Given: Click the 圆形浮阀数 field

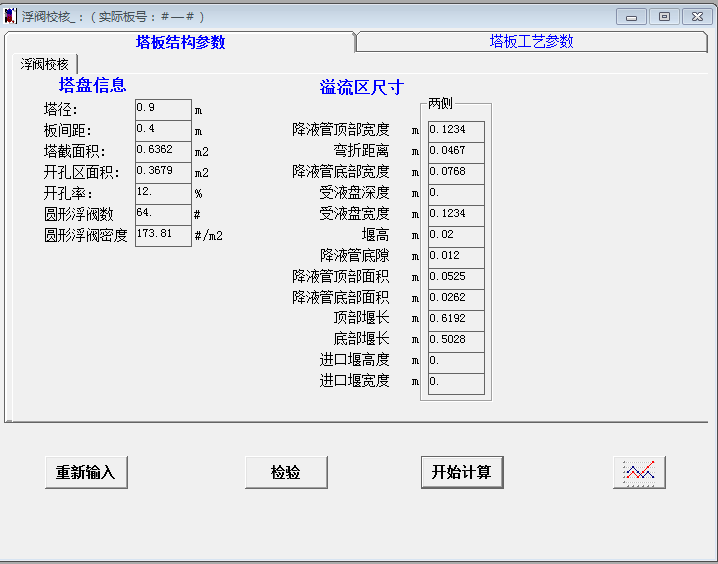Looking at the screenshot, I should (x=163, y=215).
